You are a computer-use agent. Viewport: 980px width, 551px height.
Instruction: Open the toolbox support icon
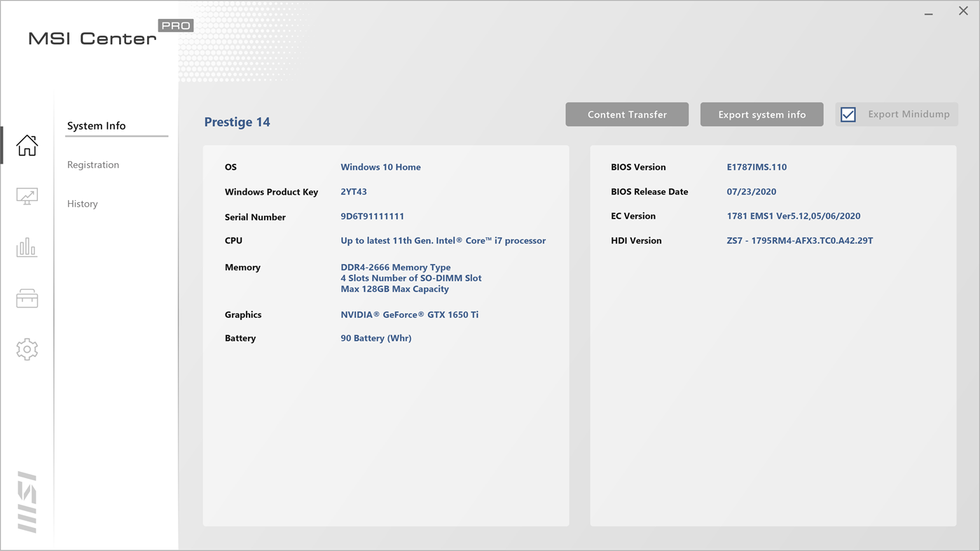click(27, 298)
